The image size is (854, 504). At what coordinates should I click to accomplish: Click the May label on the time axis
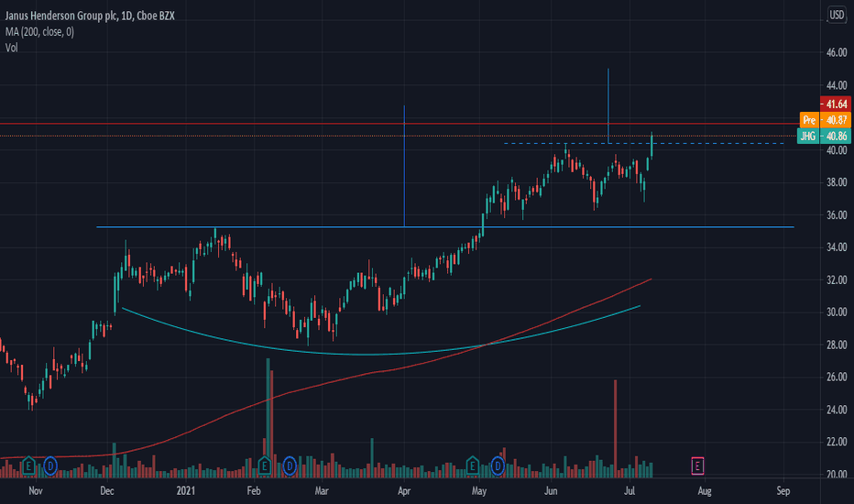tap(479, 491)
